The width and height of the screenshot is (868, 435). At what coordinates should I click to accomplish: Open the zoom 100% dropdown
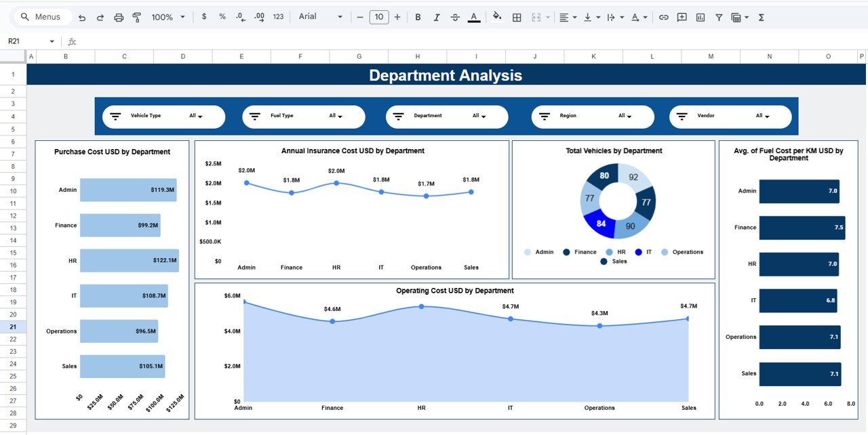[x=167, y=18]
